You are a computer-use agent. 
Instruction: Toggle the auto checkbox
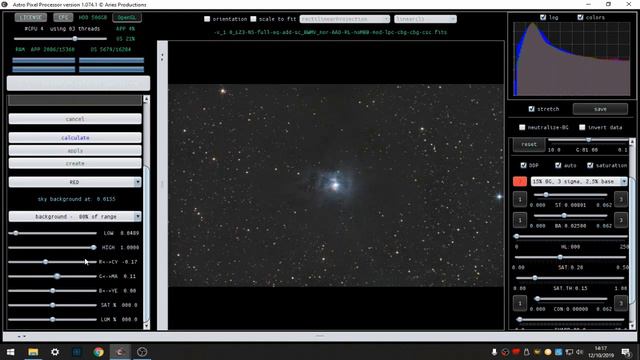coord(558,165)
